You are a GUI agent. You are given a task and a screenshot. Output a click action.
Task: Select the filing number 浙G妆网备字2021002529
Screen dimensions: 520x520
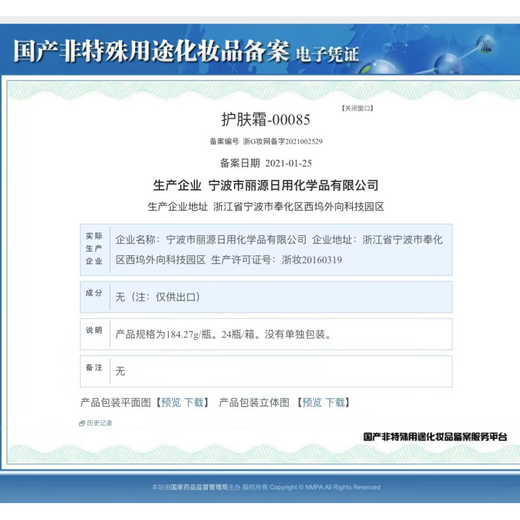[x=283, y=141]
